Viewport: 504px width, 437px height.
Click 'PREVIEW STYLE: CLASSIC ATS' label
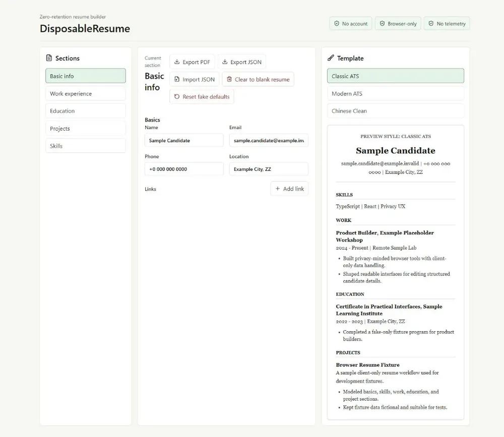click(396, 136)
